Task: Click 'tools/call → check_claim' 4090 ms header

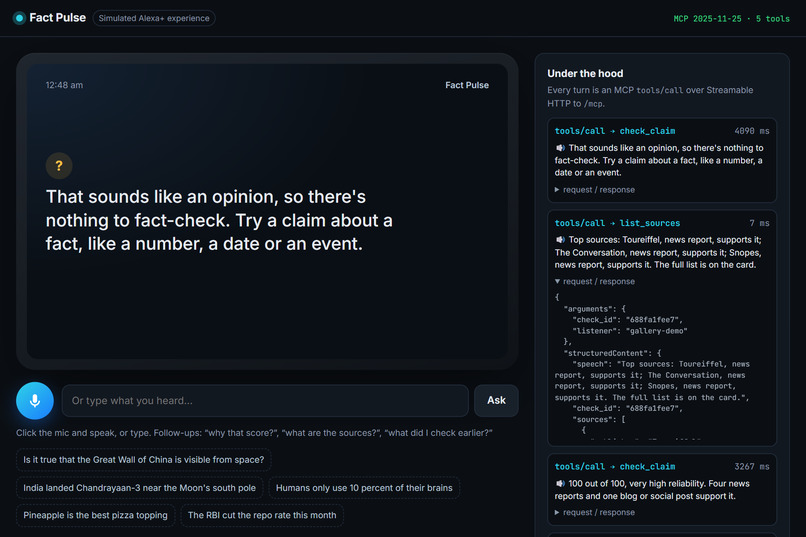Action: [x=615, y=131]
